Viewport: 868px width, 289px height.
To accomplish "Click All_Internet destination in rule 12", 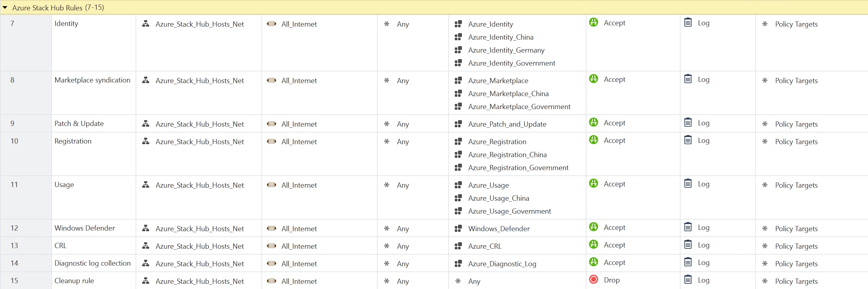I will [299, 229].
